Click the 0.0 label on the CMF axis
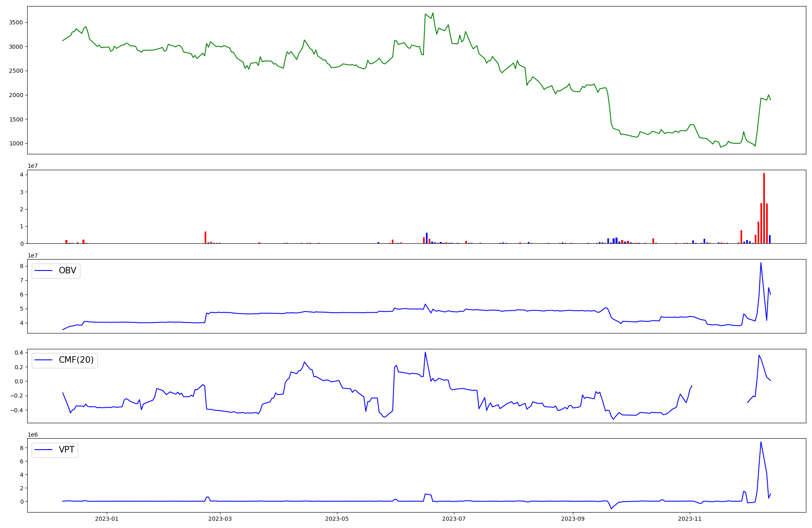The width and height of the screenshot is (812, 528). point(18,381)
